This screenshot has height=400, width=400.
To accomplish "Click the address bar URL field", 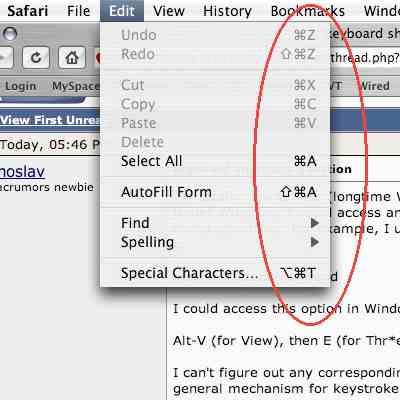I will click(x=365, y=58).
